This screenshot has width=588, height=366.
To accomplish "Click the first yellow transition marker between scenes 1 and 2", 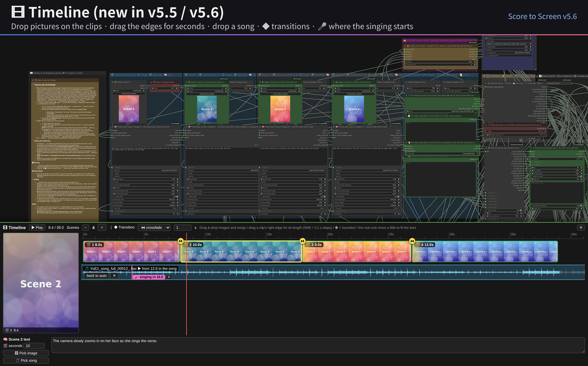I will [x=180, y=241].
